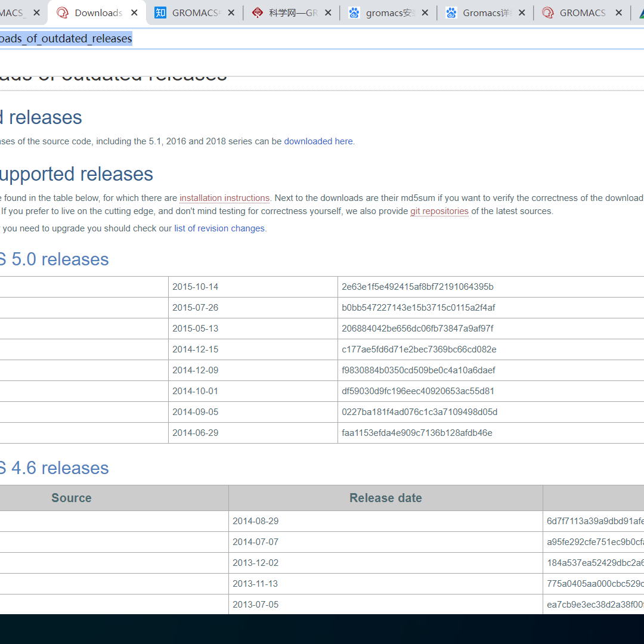The width and height of the screenshot is (644, 644).
Task: Open the 'downloaded here' link
Action: tap(318, 141)
